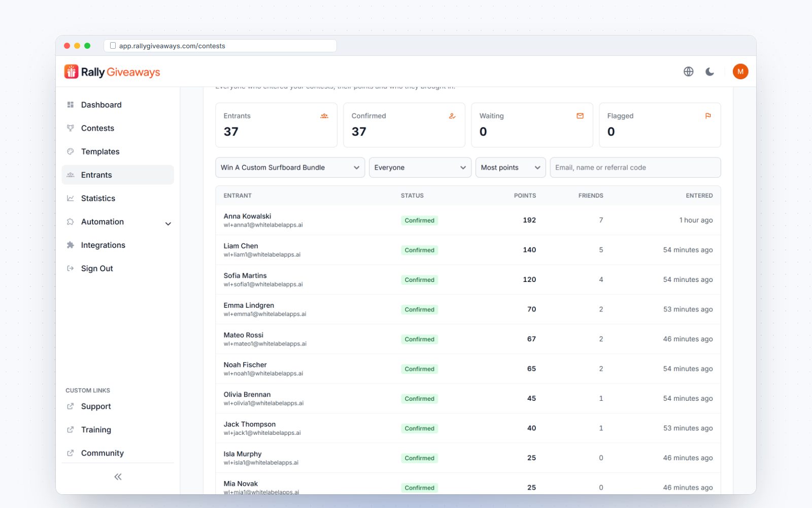Click the Training external link icon

click(71, 430)
